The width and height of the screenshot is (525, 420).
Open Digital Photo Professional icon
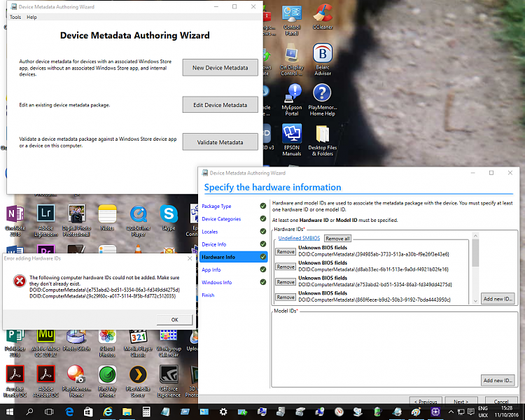point(76,221)
